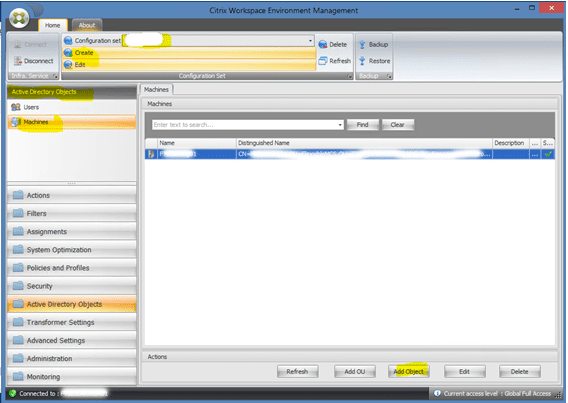
Task: Click the Find button
Action: click(363, 125)
